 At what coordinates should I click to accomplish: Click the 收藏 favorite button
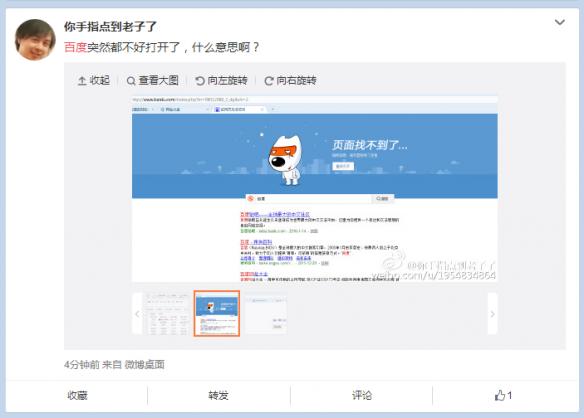77,395
